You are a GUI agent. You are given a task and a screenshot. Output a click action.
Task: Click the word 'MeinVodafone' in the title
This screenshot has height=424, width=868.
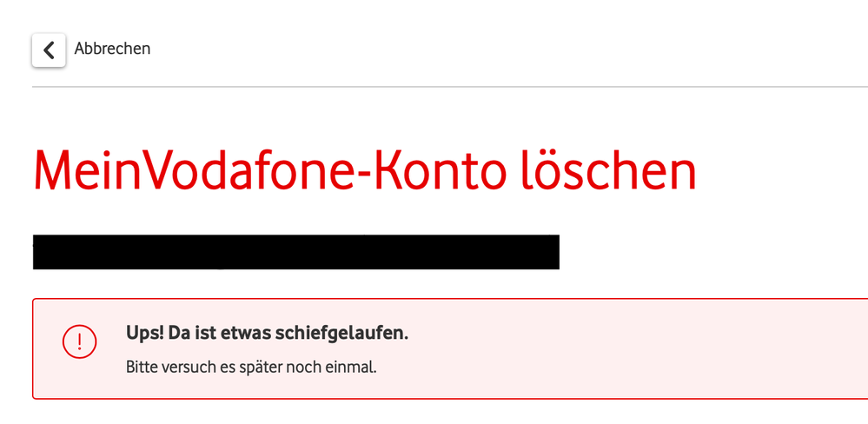191,171
